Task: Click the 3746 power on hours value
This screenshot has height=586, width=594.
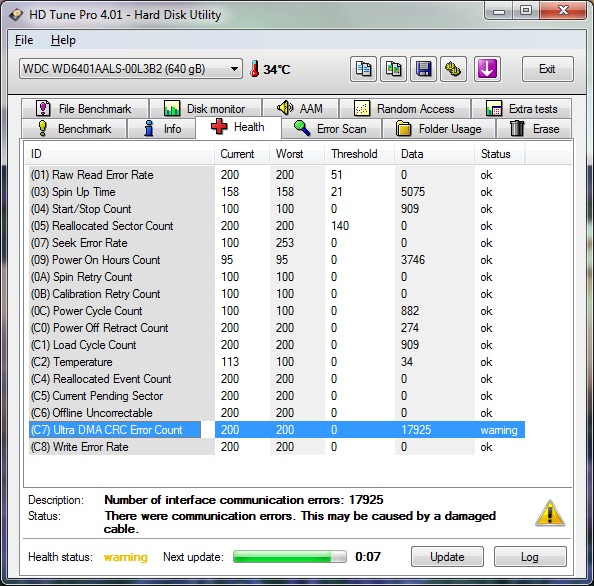Action: tap(413, 260)
